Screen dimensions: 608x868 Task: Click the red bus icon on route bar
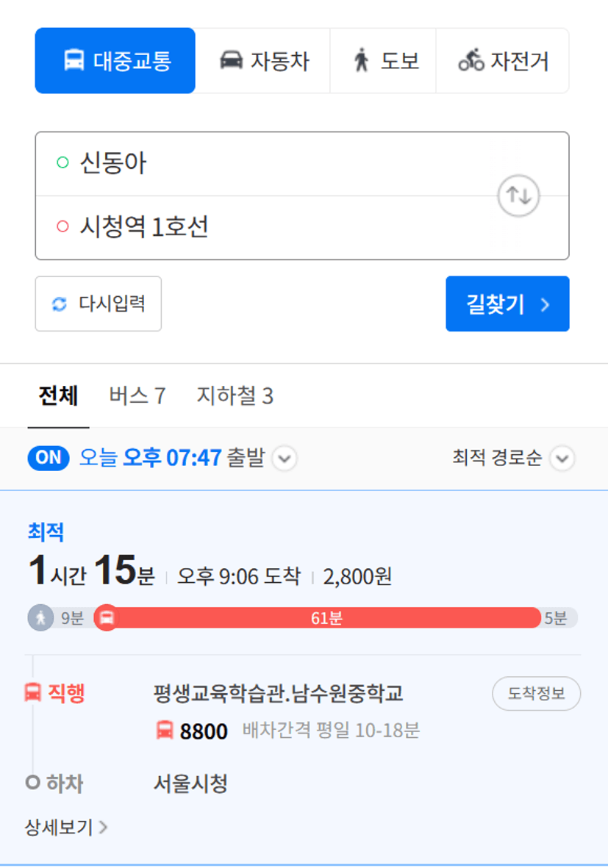pyautogui.click(x=107, y=617)
